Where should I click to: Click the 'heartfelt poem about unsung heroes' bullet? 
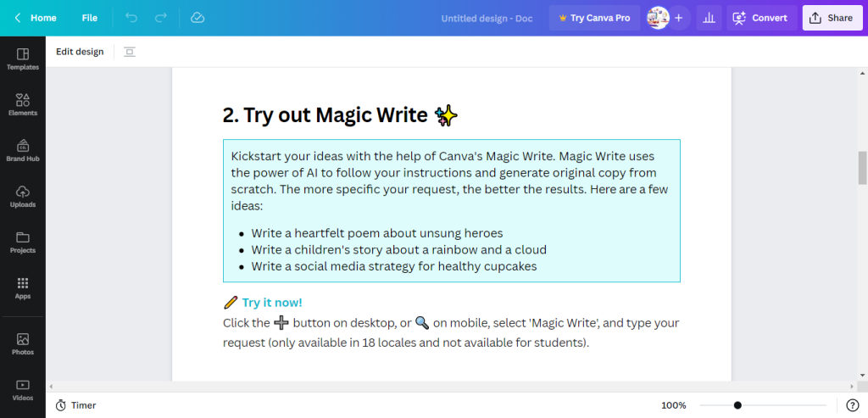(x=376, y=233)
